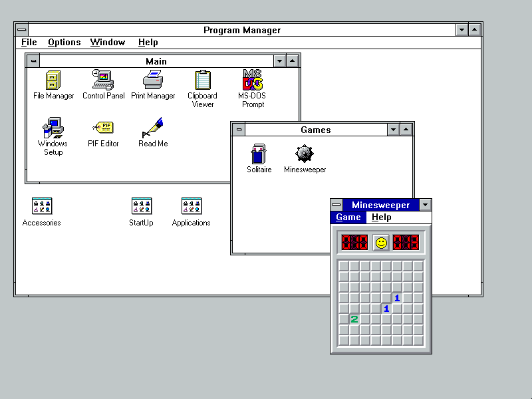
Task: Click the Games window title bar
Action: [316, 130]
